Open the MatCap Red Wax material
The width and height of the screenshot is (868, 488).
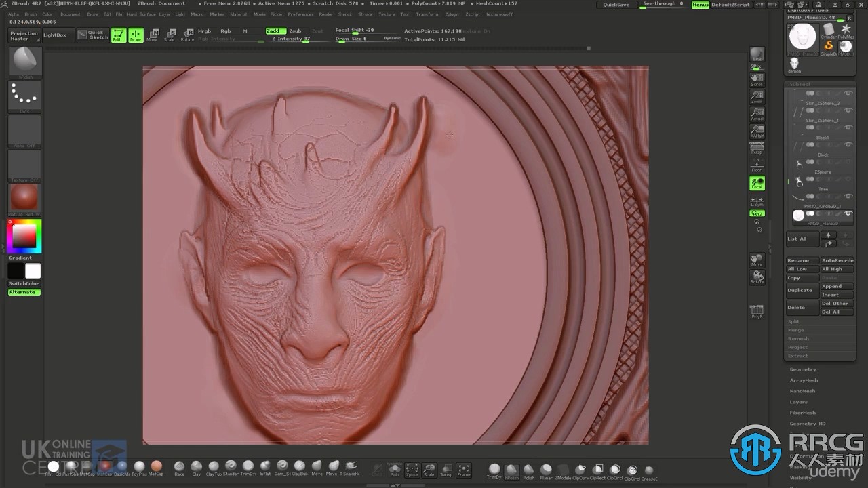(x=24, y=199)
